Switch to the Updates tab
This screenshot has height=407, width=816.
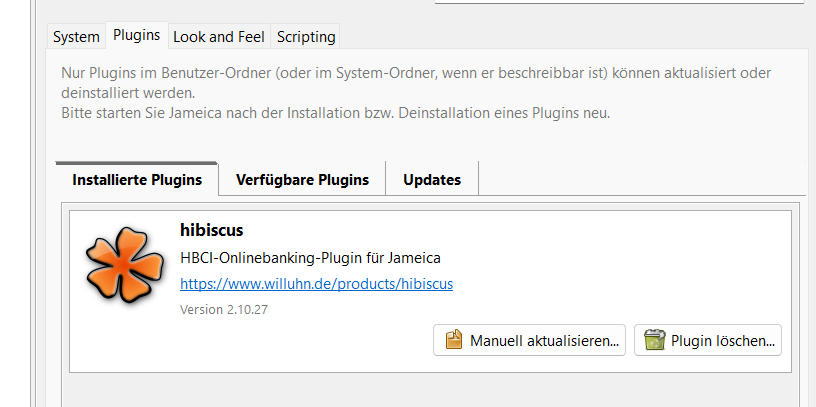tap(432, 180)
